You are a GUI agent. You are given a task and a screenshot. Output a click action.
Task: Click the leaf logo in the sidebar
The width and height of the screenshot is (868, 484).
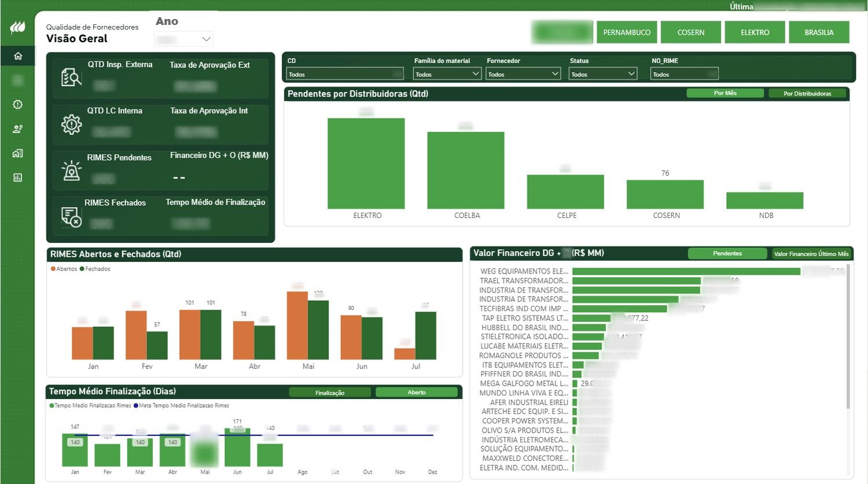click(17, 27)
